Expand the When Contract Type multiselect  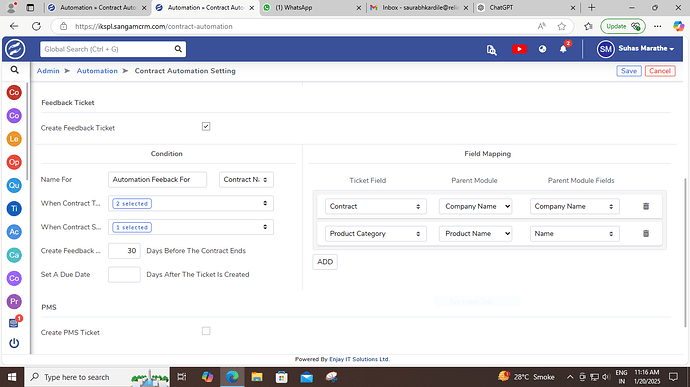click(191, 203)
